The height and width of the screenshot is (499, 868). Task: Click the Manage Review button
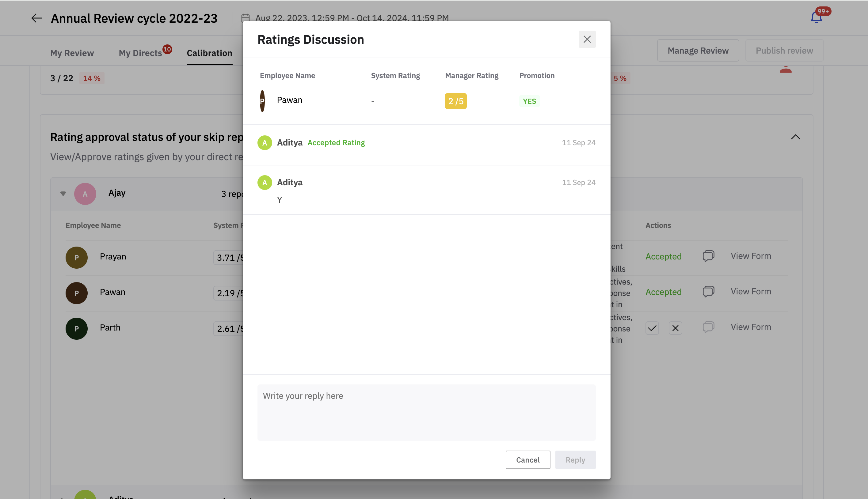coord(698,51)
